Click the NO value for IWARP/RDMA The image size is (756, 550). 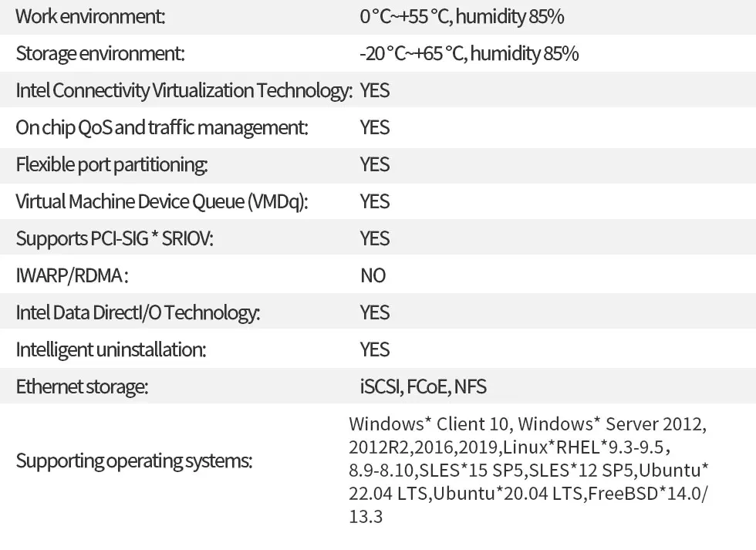tap(373, 275)
